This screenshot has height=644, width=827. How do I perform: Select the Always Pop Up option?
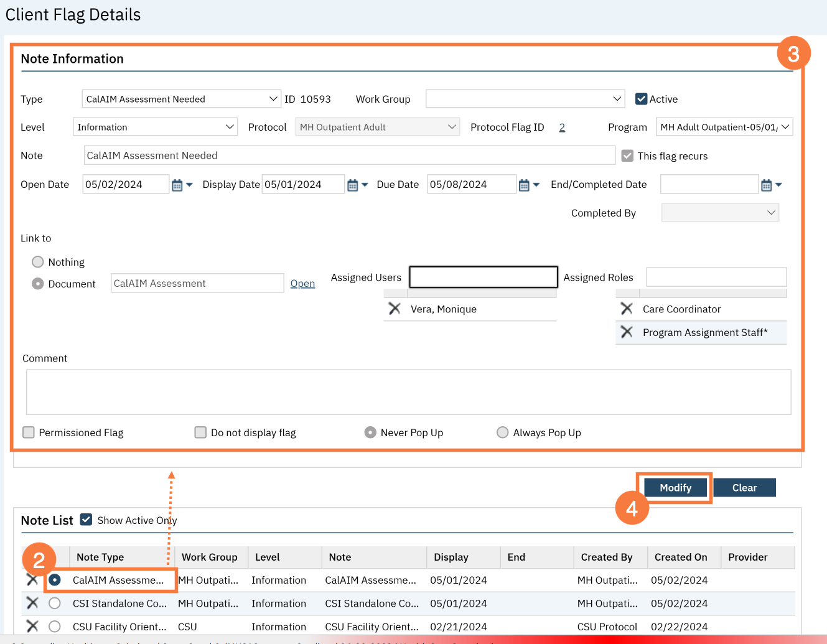click(502, 432)
